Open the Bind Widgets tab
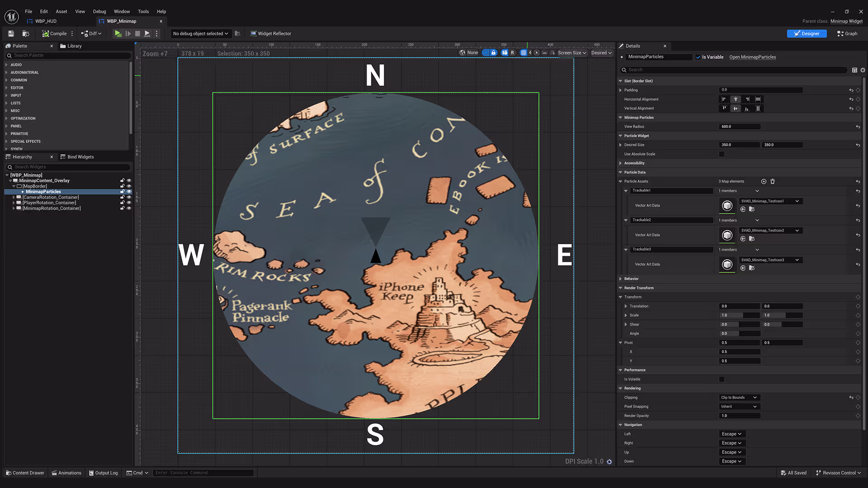 (x=77, y=157)
